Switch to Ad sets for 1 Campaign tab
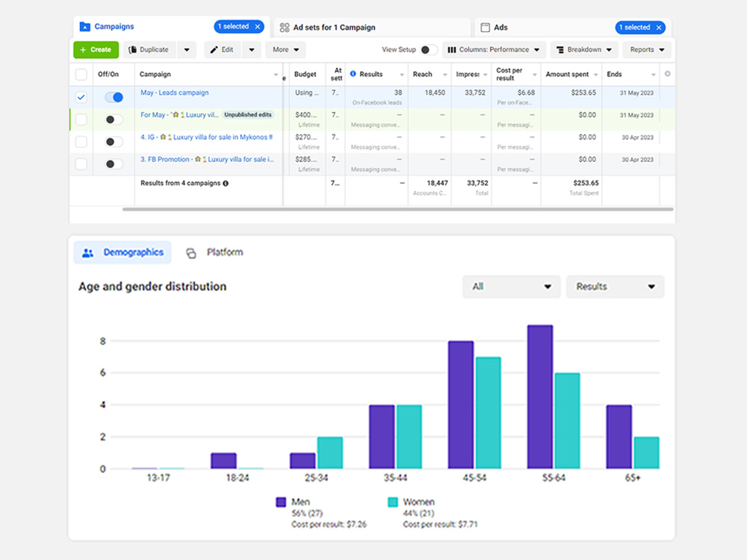This screenshot has width=747, height=560. pos(372,28)
